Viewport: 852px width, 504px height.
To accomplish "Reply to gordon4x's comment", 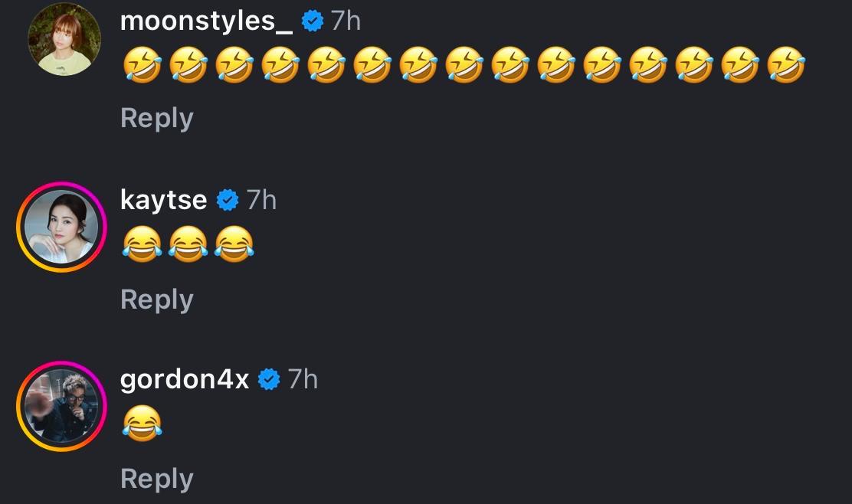I will point(156,479).
